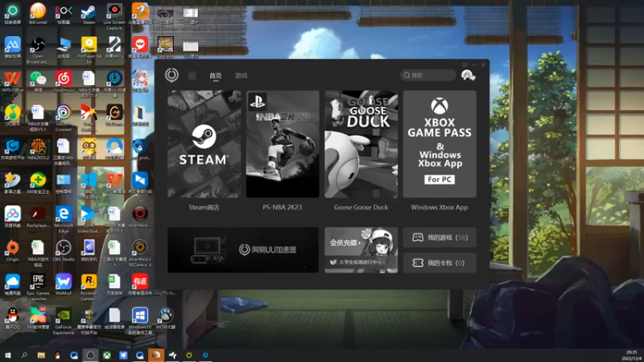Open File Explorer from the taskbar

click(x=41, y=355)
